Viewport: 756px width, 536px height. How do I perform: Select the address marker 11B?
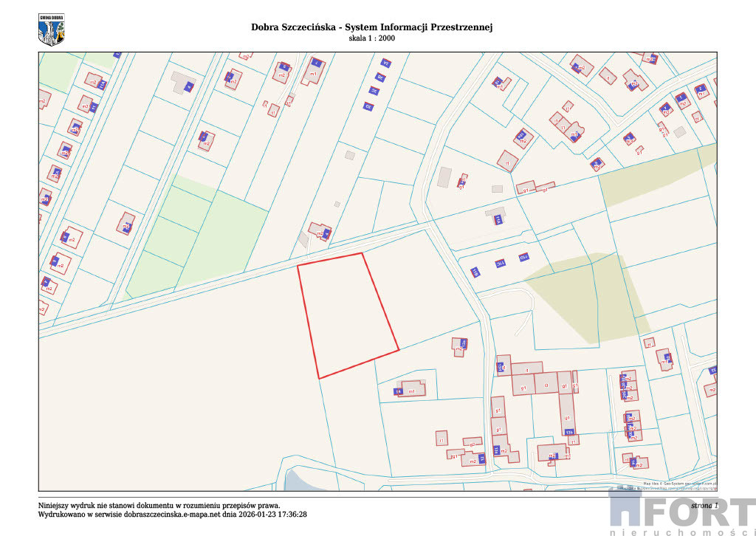[475, 272]
